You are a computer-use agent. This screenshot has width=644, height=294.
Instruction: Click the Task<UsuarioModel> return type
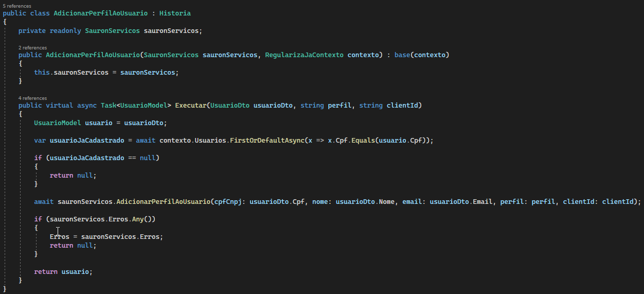(x=136, y=106)
